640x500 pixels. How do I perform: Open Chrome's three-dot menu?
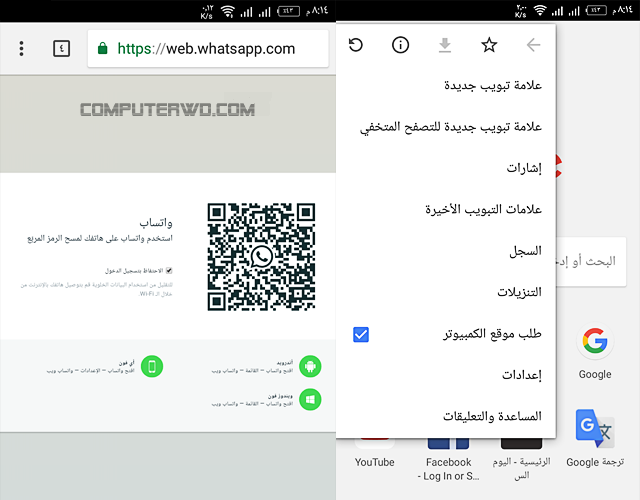pos(22,49)
